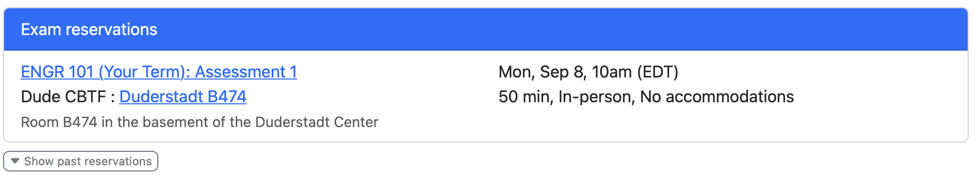Click the words past reservations on the button
Image resolution: width=980 pixels, height=188 pixels.
click(x=105, y=161)
